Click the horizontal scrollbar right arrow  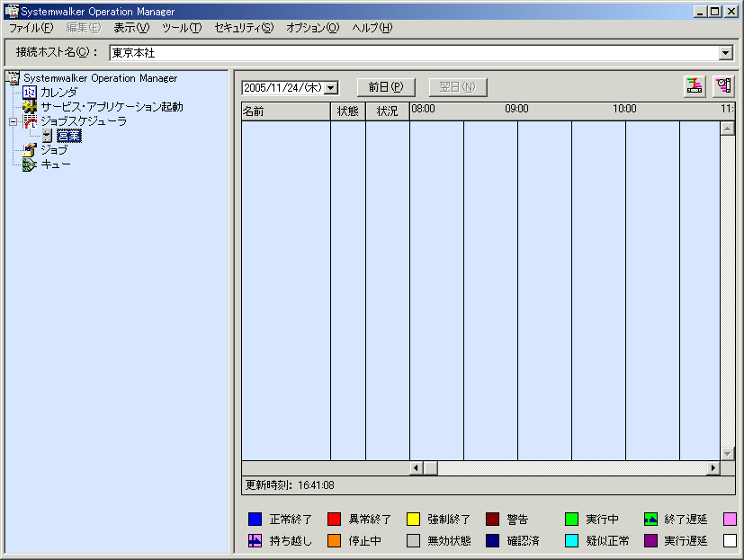coord(713,468)
